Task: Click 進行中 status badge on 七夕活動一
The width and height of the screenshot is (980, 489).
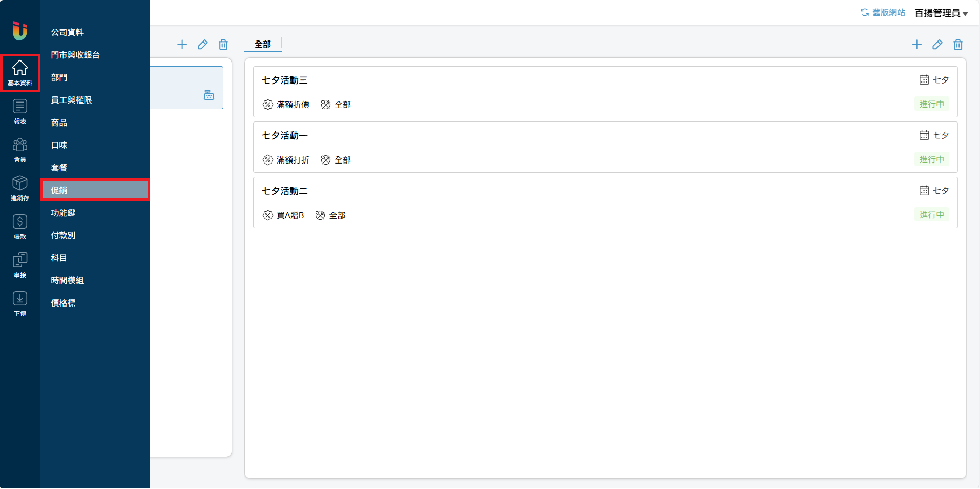Action: click(931, 159)
